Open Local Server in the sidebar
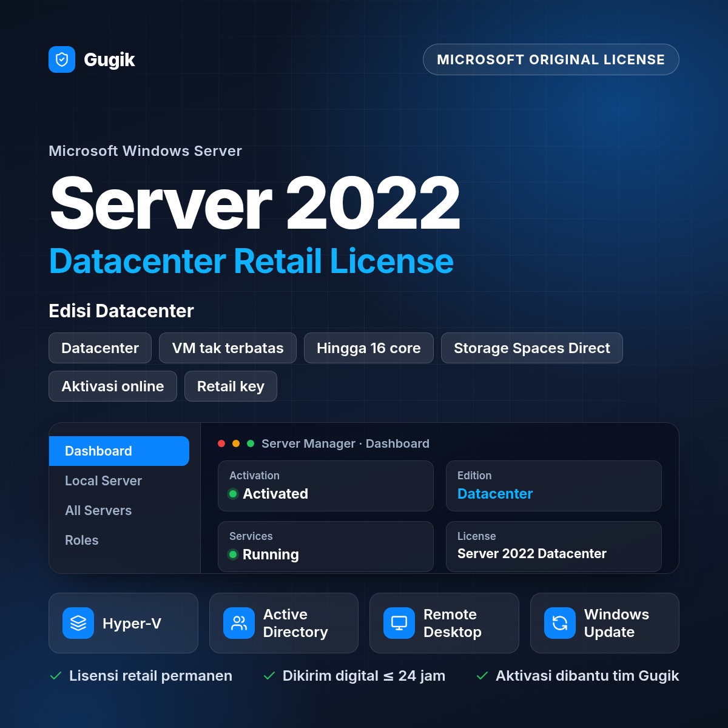 pos(119,480)
